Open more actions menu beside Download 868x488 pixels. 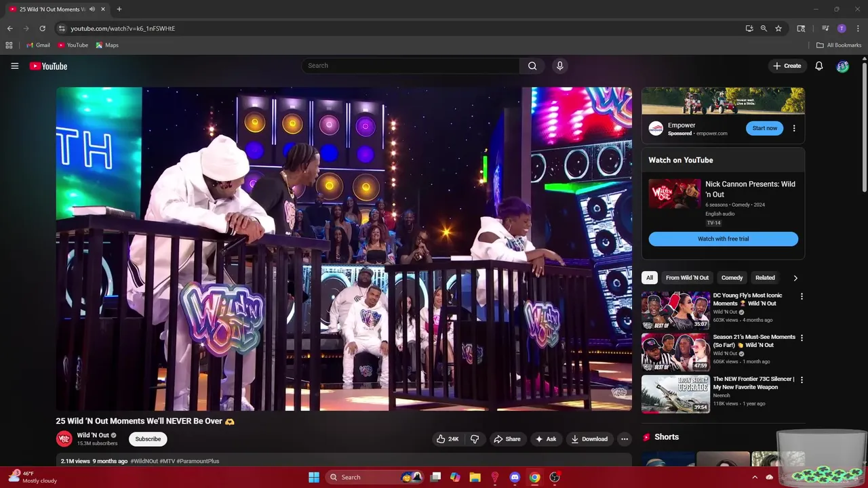(625, 439)
